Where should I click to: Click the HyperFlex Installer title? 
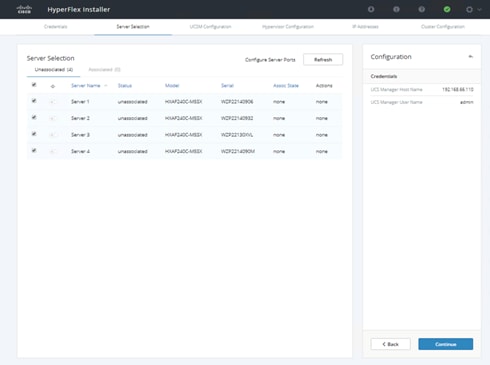pos(79,10)
